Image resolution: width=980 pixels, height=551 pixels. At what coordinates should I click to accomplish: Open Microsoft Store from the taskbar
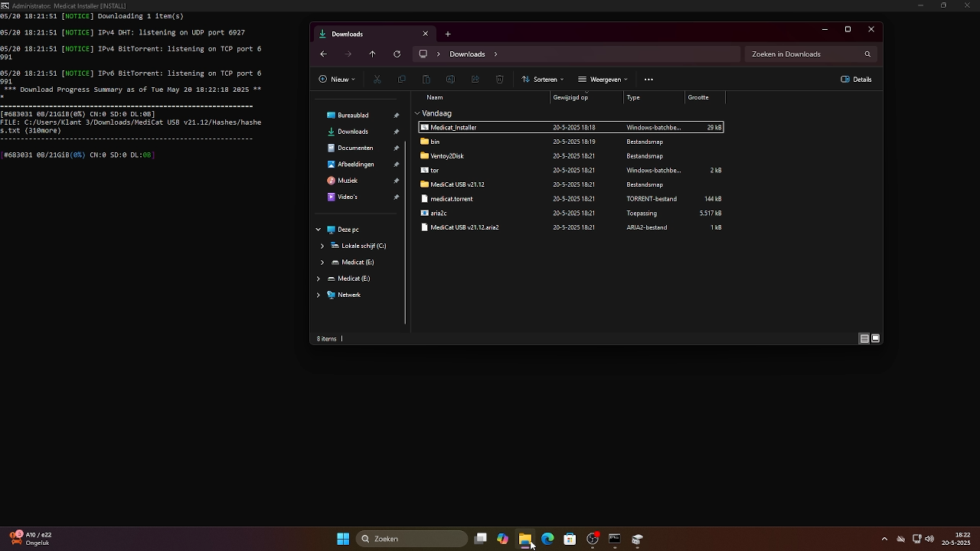(x=570, y=539)
